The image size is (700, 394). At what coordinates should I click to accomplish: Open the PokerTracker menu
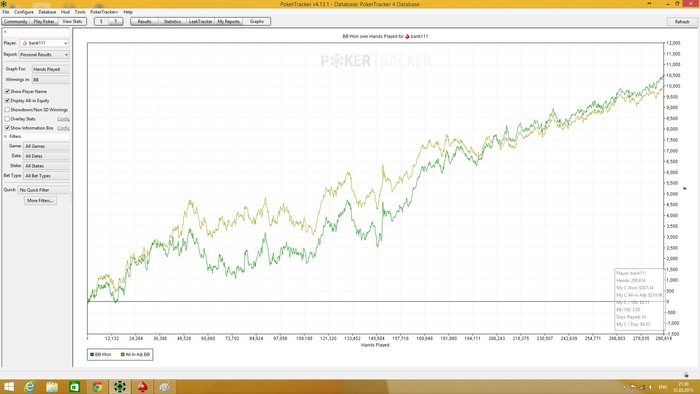[104, 12]
